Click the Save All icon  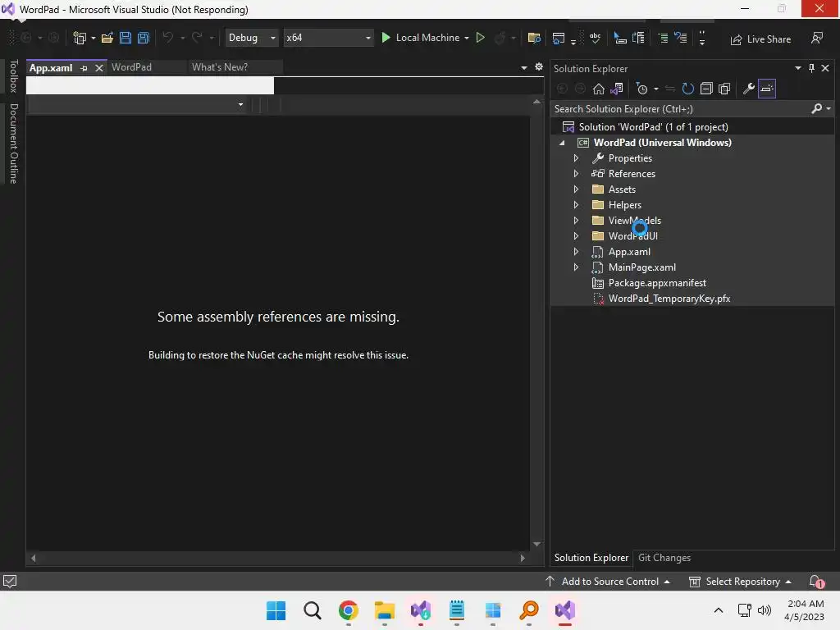144,38
